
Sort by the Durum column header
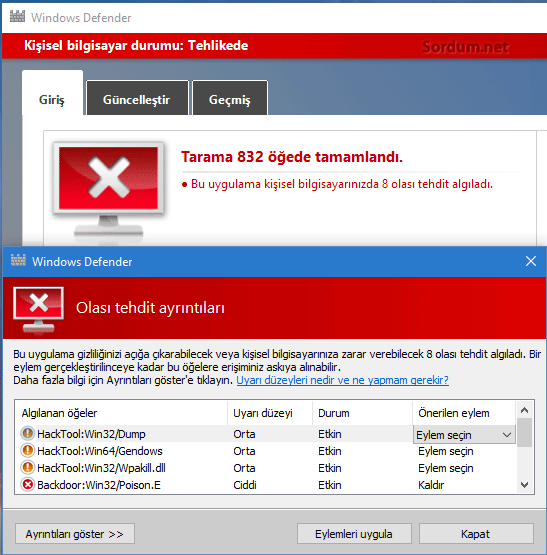(362, 413)
